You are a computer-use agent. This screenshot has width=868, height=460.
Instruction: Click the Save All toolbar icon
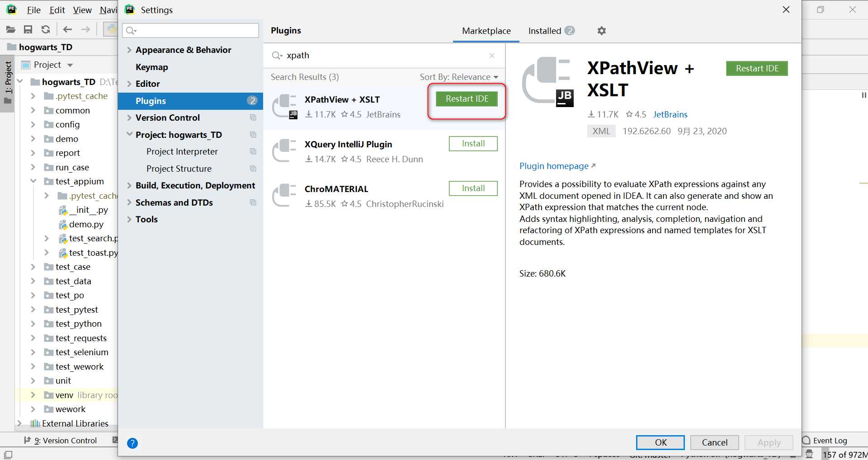click(x=28, y=30)
